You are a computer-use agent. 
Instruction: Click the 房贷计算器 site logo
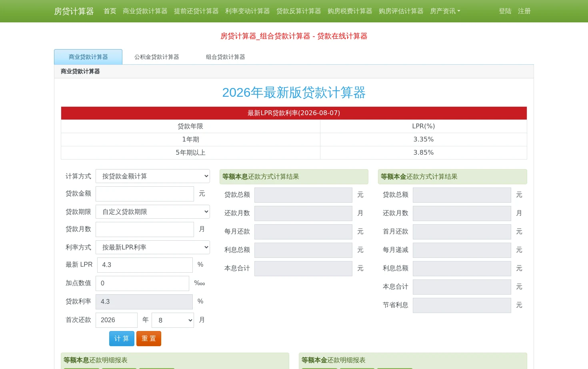pos(74,11)
